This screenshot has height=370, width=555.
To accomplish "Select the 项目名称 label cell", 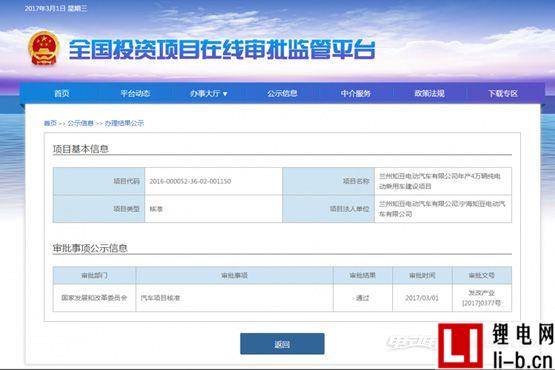I will [328, 181].
